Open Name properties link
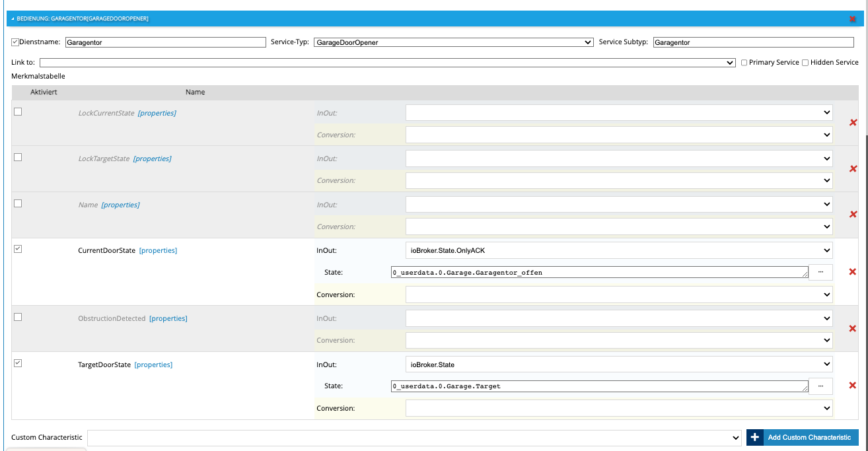Image resolution: width=868 pixels, height=451 pixels. point(120,205)
